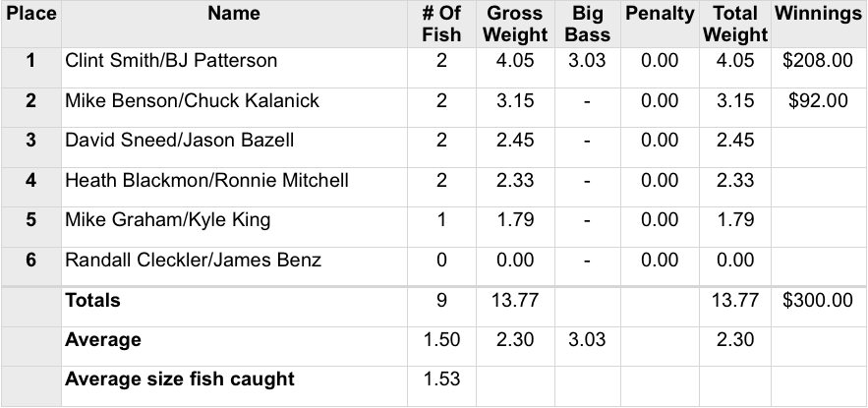Click the Heath Blackmon/Ronnie Mitchell name cell
This screenshot has width=868, height=408.
(x=206, y=181)
